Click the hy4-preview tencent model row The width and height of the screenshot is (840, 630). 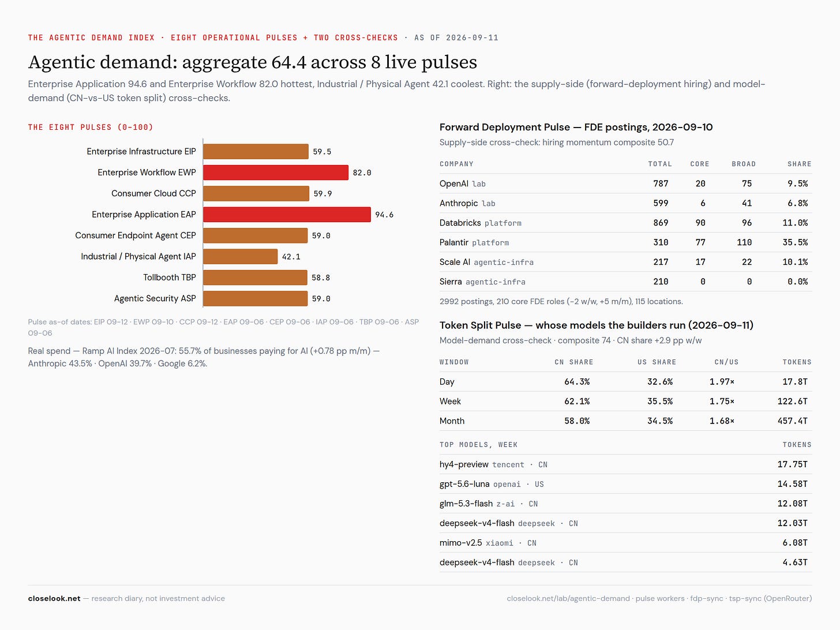pos(625,464)
